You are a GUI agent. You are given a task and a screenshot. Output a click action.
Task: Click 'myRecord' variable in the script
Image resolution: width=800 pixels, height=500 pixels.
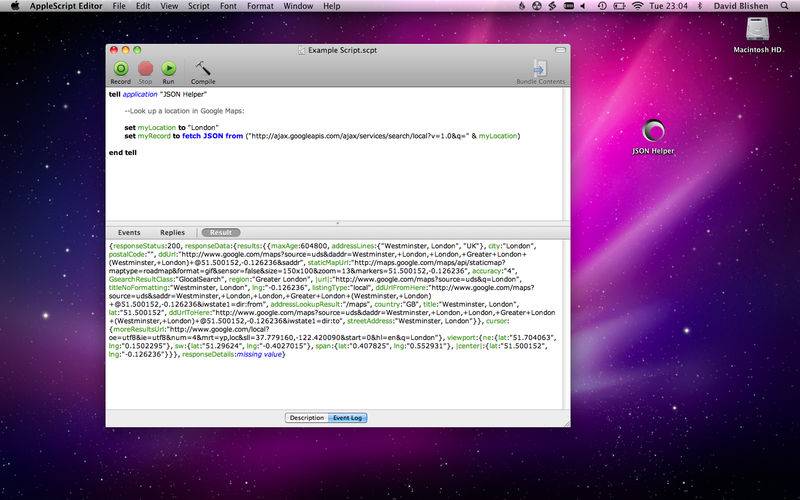(x=154, y=136)
